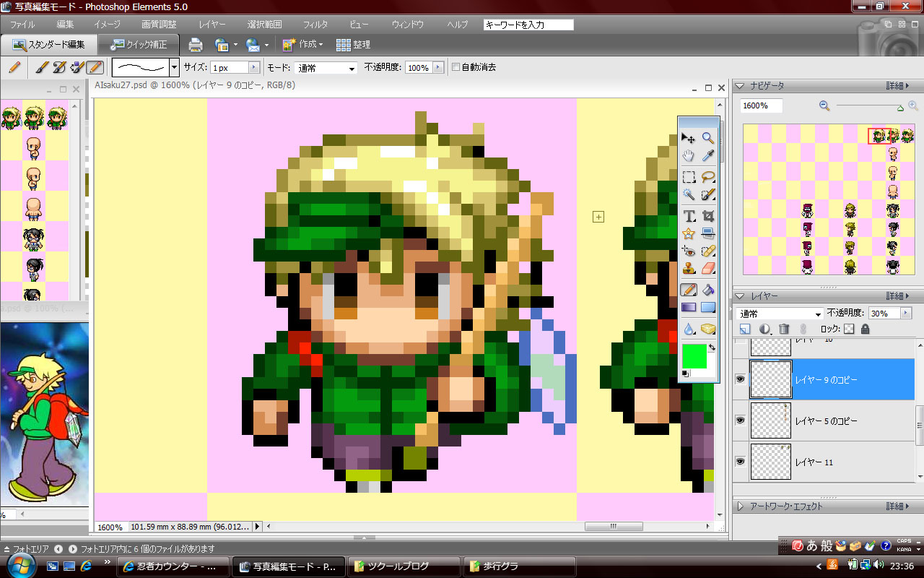The height and width of the screenshot is (578, 924).
Task: Click the new layer icon in Layers panel
Action: pos(745,329)
